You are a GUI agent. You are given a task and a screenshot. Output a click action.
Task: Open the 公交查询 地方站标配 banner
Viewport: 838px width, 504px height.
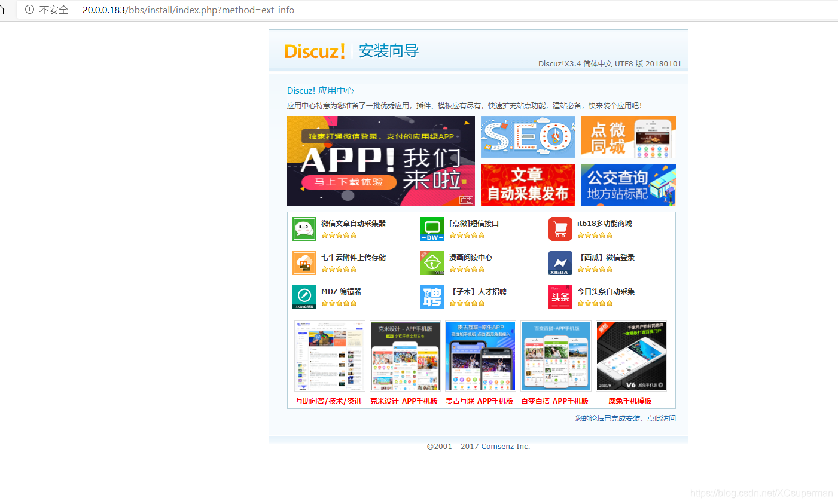coord(629,185)
